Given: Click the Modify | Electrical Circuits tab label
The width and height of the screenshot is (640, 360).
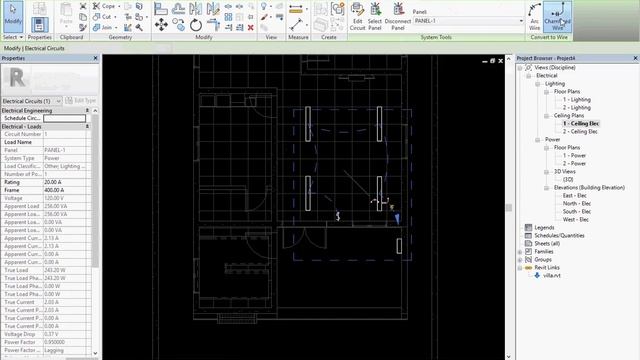Looking at the screenshot, I should pyautogui.click(x=34, y=49).
